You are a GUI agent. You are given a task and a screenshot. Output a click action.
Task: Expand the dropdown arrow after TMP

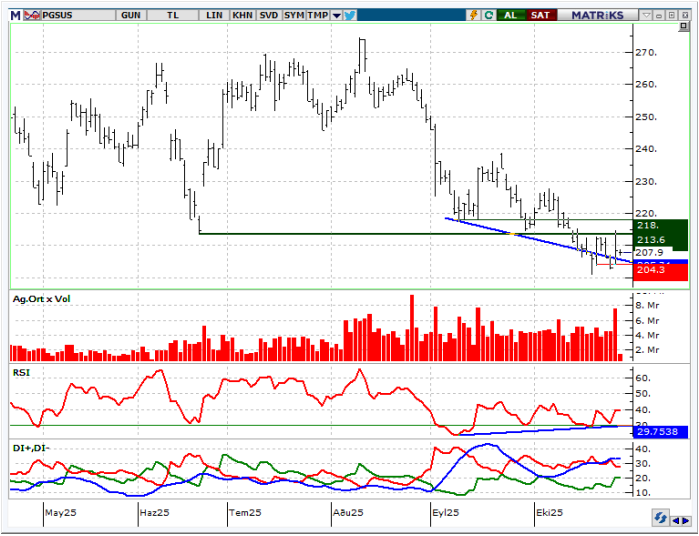[x=336, y=15]
